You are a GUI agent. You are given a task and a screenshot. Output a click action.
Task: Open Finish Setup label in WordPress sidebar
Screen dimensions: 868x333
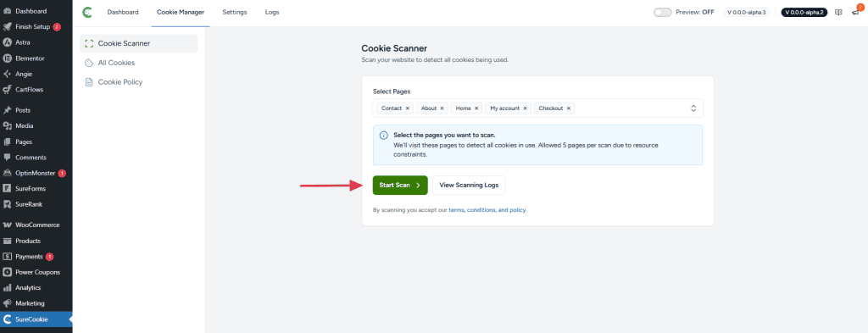tap(33, 26)
